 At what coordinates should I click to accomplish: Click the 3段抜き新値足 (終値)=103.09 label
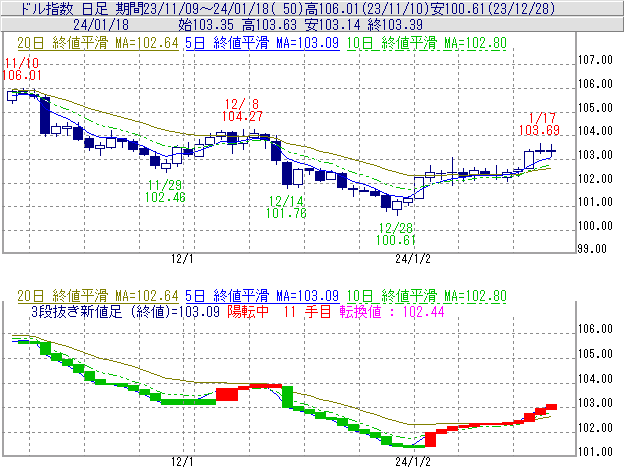coord(125,311)
